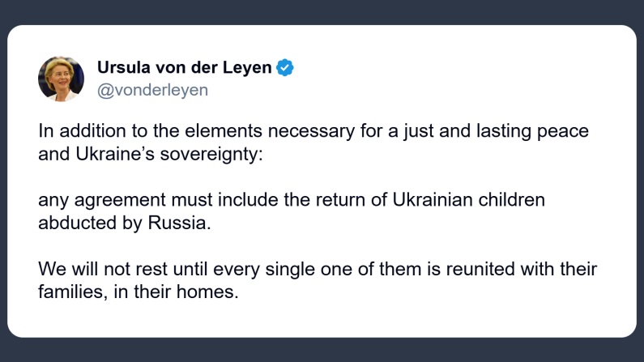Click the words "In addition" starting the tweet
This screenshot has height=362, width=644.
coord(75,131)
